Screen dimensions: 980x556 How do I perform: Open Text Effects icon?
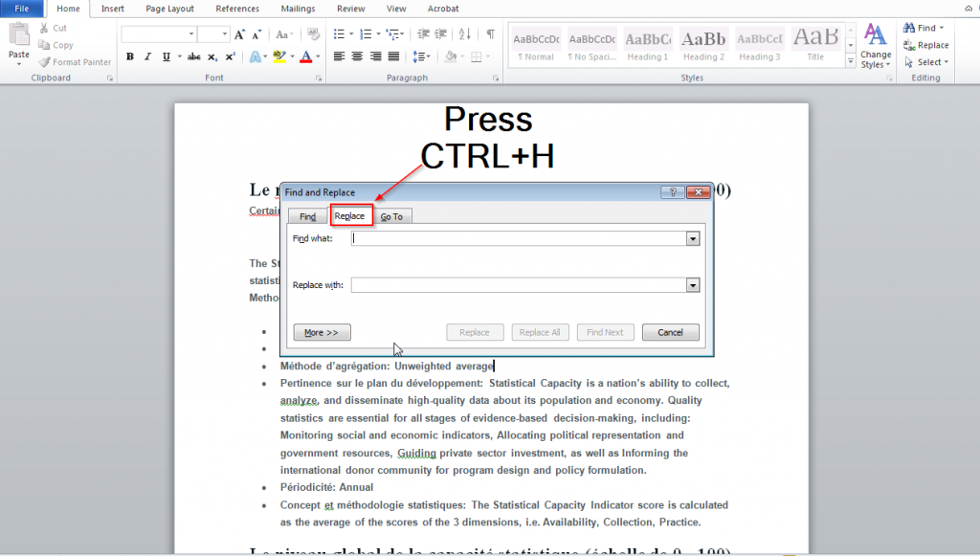pos(255,56)
